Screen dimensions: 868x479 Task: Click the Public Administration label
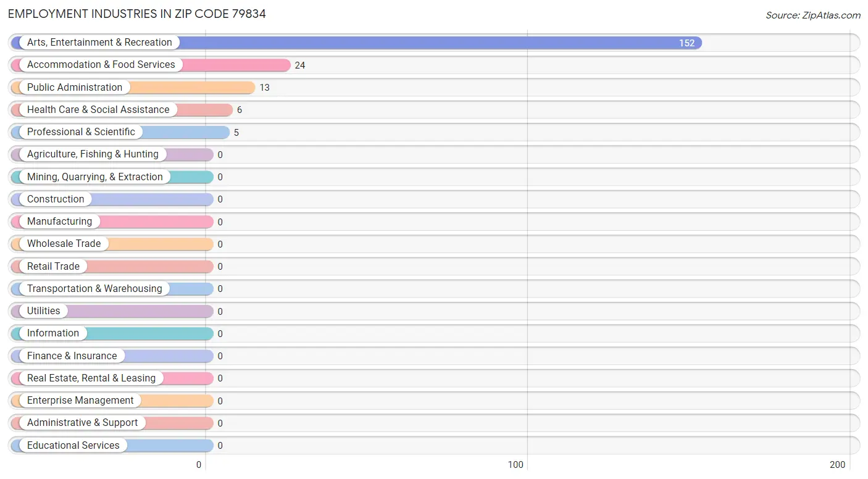pos(75,87)
